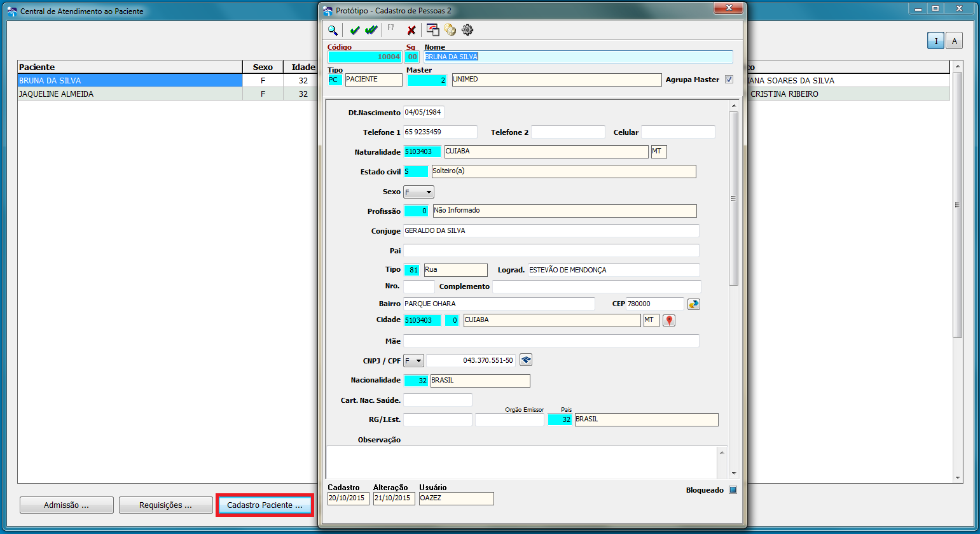Click the form's vertical scrollbar thumb
The height and width of the screenshot is (534, 980).
(x=733, y=198)
